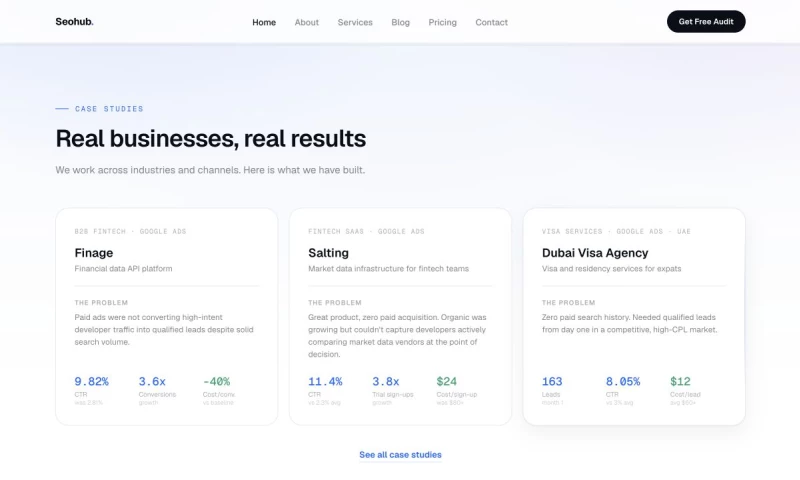Viewport: 800px width, 480px height.
Task: Click the 3.8x trial sign-ups stat
Action: point(386,382)
